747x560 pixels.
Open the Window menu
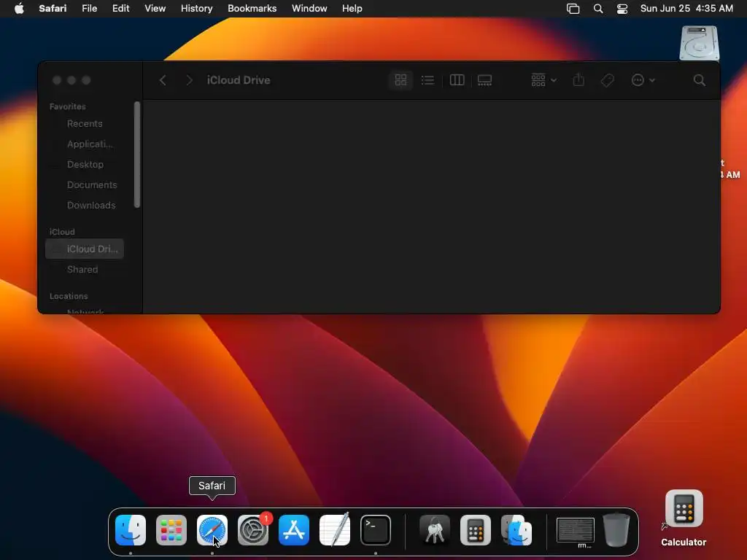click(x=309, y=9)
